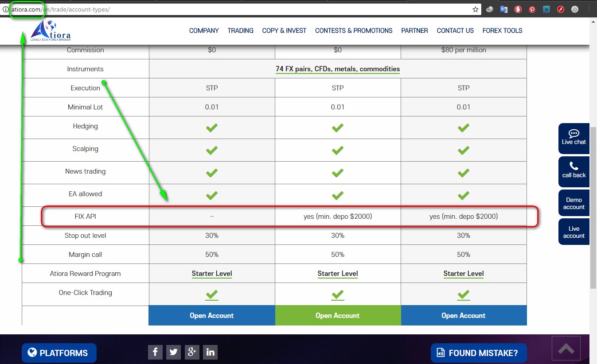The width and height of the screenshot is (597, 364).
Task: Open the blue-green square extension icon
Action: 546,9
